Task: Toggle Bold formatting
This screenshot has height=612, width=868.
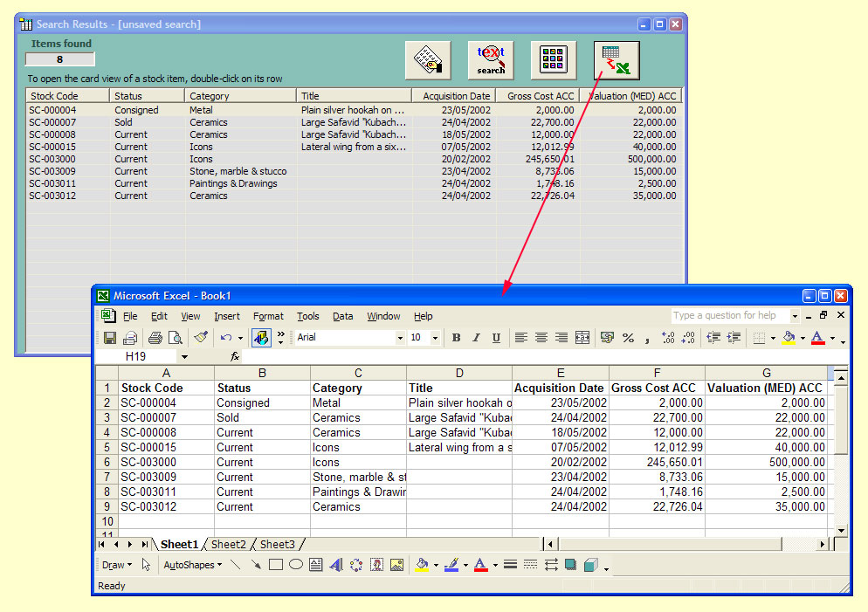Action: pyautogui.click(x=456, y=338)
